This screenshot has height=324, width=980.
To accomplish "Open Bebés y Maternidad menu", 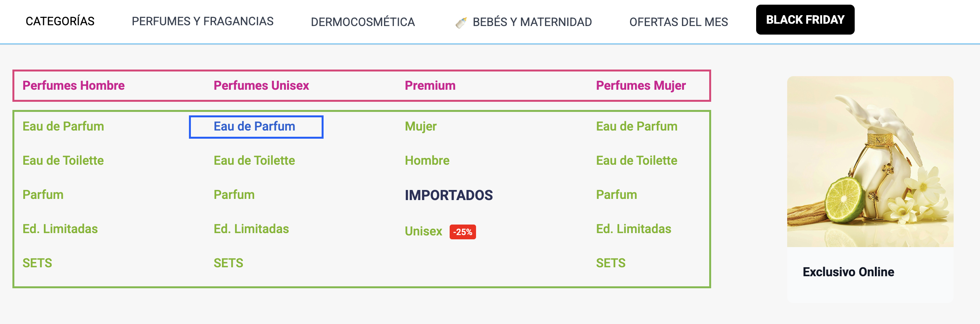I will pyautogui.click(x=532, y=22).
